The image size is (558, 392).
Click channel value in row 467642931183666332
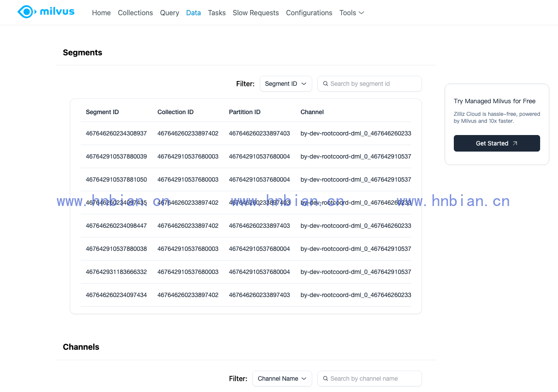tap(356, 272)
